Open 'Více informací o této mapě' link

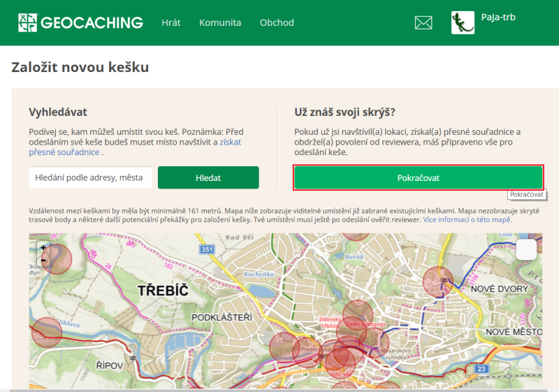467,219
